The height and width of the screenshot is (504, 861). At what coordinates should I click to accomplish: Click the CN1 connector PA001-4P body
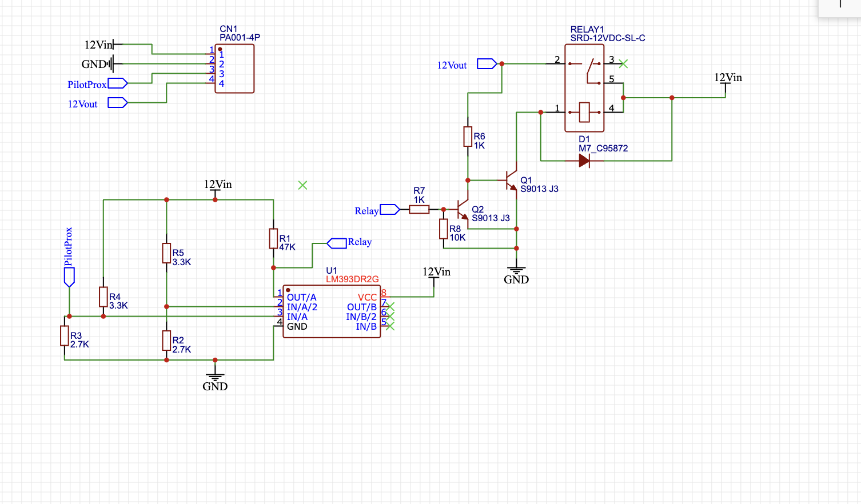tap(234, 69)
